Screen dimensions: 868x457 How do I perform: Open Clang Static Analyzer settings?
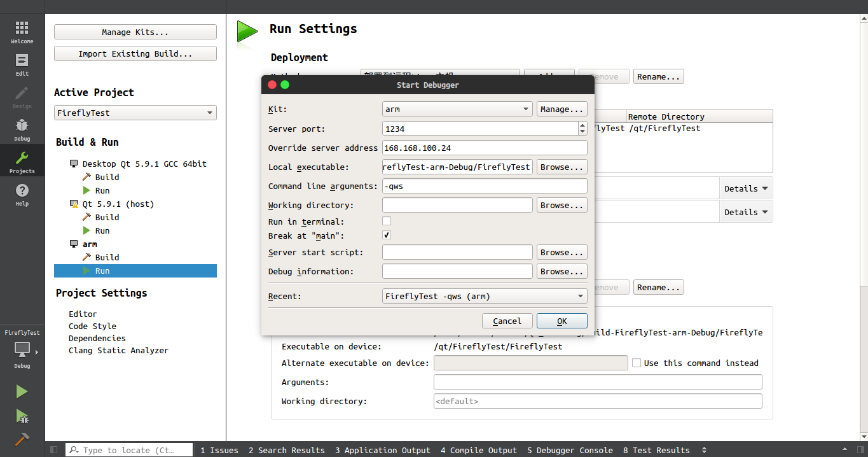[118, 350]
